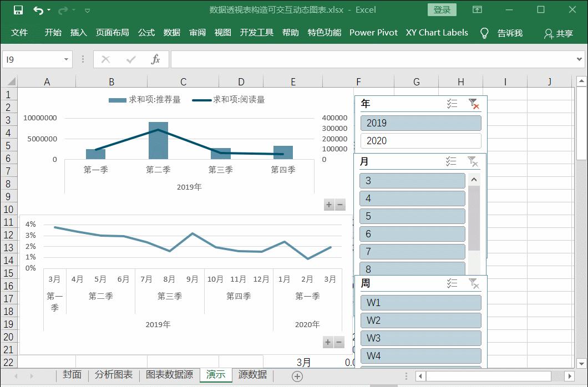Click the Save icon on Quick Access Toolbar
The width and height of the screenshot is (588, 387).
[x=19, y=10]
